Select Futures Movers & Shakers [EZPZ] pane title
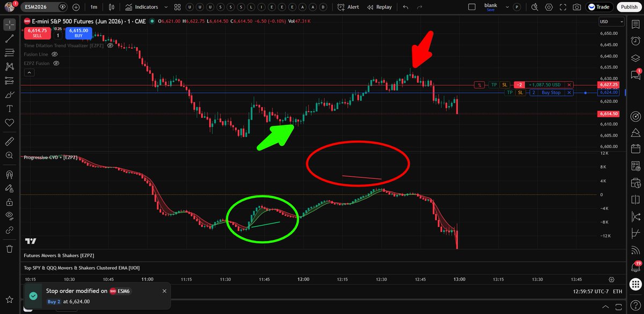The image size is (644, 314). (59, 256)
